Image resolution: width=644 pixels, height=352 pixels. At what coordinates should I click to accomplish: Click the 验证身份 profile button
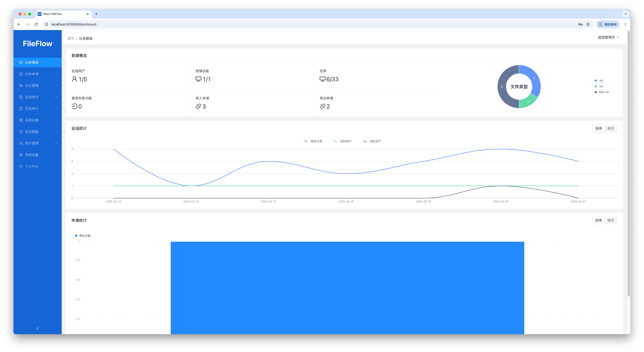pyautogui.click(x=608, y=24)
